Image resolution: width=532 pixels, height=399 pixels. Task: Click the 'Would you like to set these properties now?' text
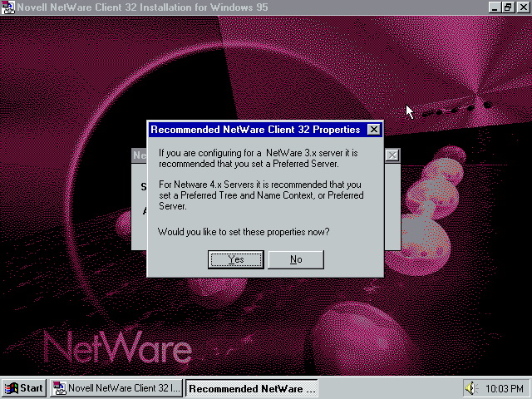[x=244, y=232]
